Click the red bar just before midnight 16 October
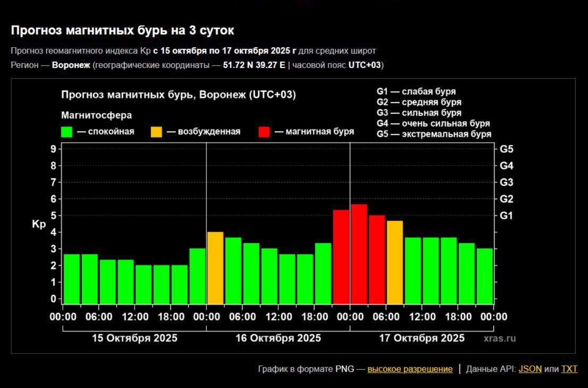 341,257
